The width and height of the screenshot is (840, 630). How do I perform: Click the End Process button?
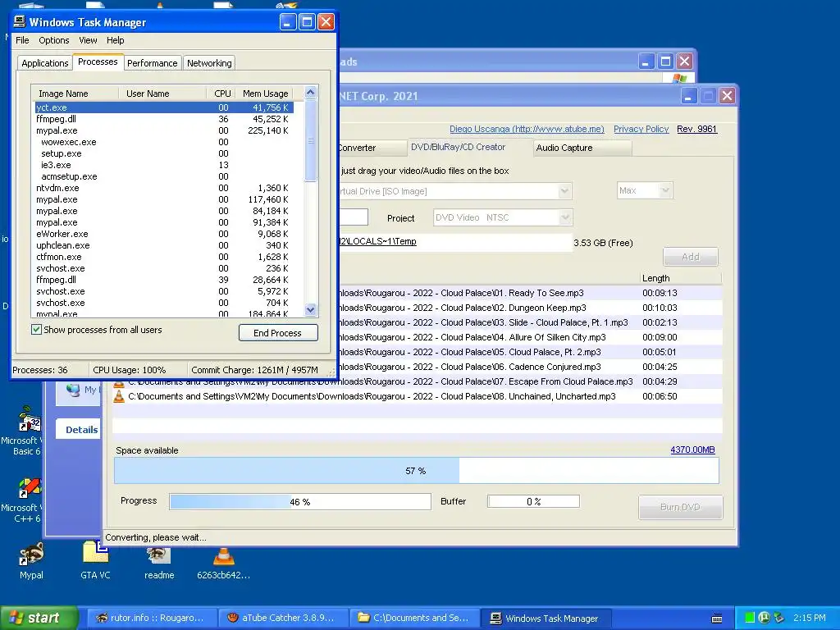pos(278,333)
